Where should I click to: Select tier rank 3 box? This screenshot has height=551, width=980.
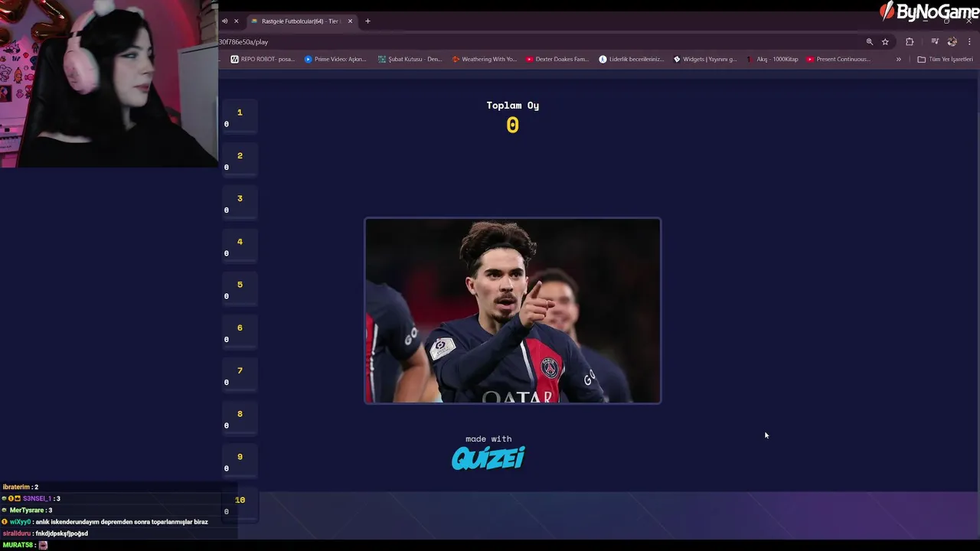pos(240,203)
